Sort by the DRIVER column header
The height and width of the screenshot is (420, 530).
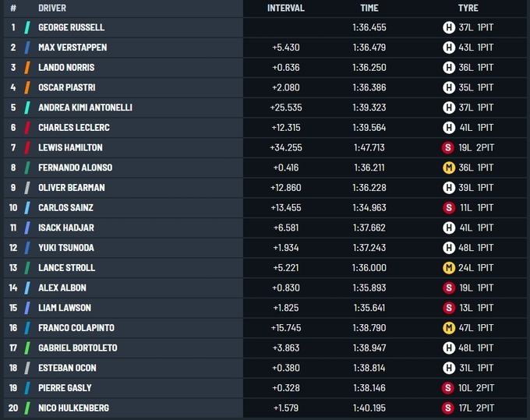tap(52, 8)
